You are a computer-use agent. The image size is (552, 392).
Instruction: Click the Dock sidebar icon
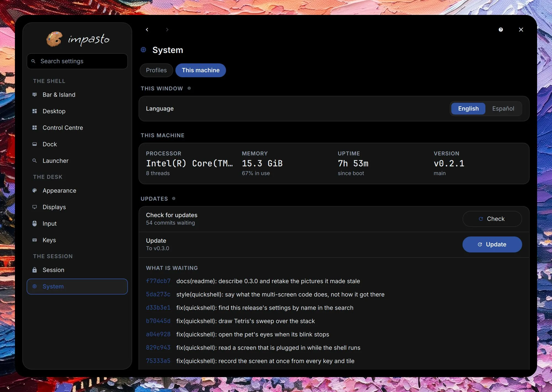34,144
